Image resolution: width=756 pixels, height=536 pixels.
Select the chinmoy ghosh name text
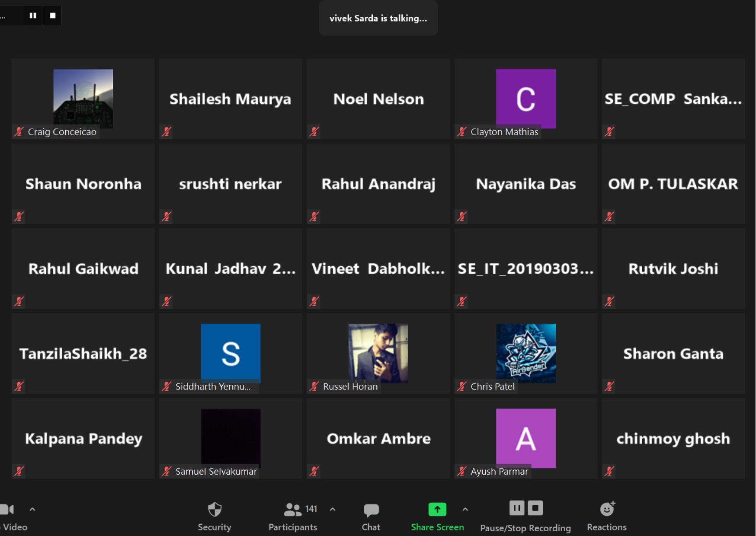click(x=673, y=439)
